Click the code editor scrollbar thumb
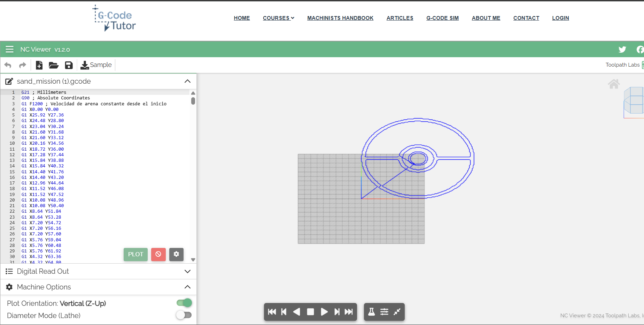 (193, 101)
